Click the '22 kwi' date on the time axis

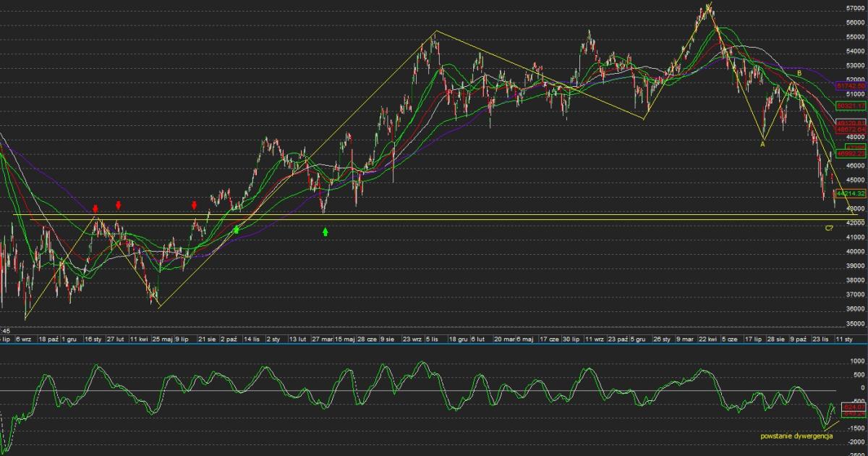[709, 339]
